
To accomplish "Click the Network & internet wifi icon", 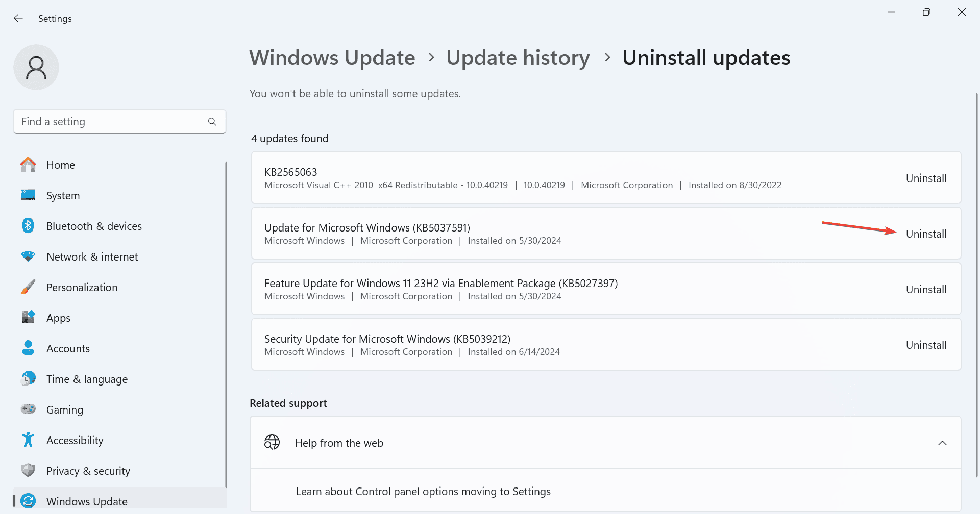I will [x=28, y=256].
